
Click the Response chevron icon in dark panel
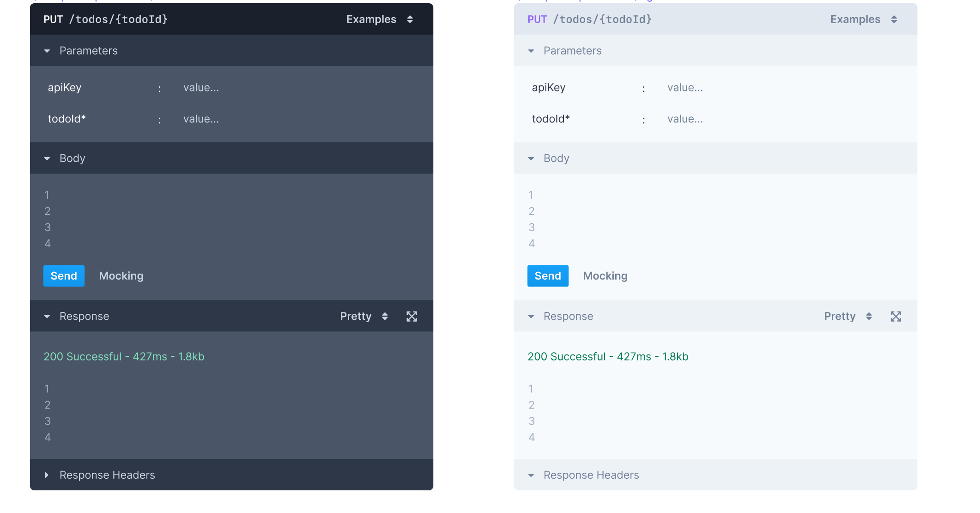pyautogui.click(x=47, y=316)
